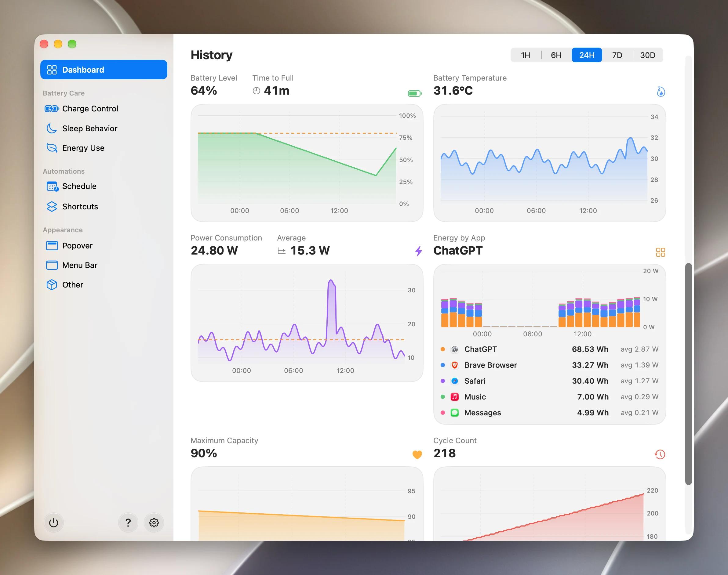
Task: Switch history range to 1H
Action: 525,55
